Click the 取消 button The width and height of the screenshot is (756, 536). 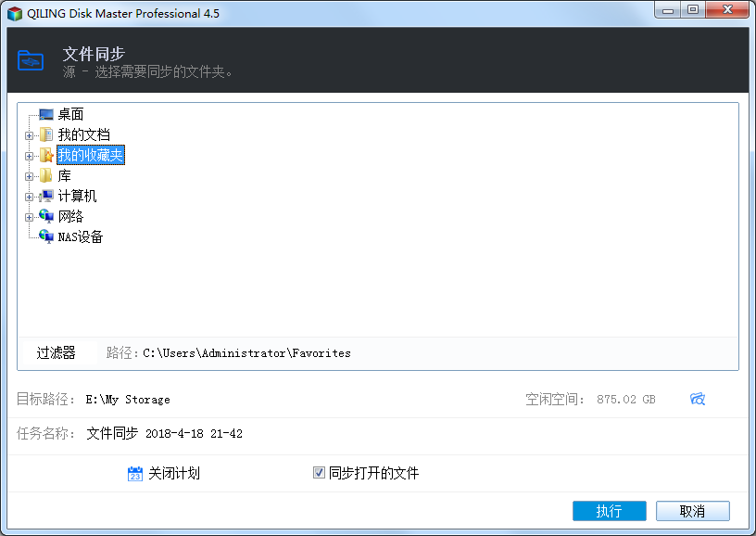tap(693, 511)
